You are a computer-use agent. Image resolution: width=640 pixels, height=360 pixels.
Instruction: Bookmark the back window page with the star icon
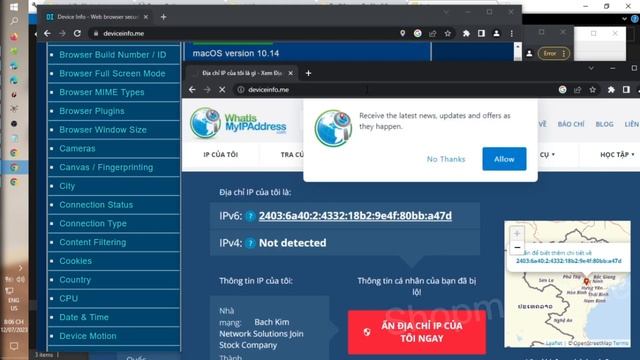point(448,33)
